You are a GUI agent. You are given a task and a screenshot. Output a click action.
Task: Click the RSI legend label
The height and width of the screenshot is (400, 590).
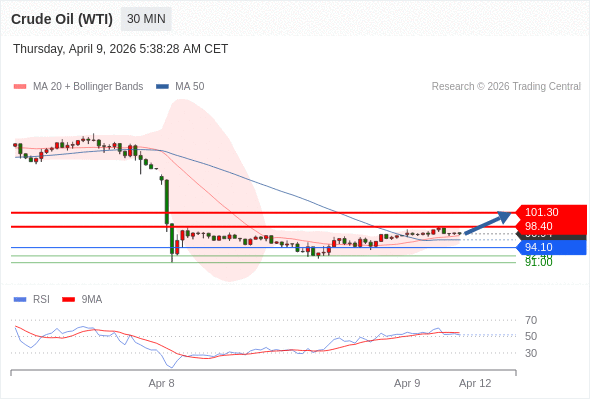coord(41,300)
